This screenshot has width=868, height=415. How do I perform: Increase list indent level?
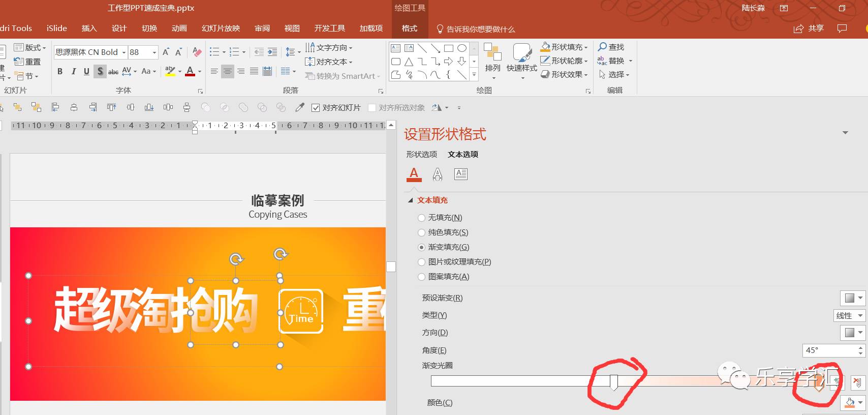tap(272, 52)
